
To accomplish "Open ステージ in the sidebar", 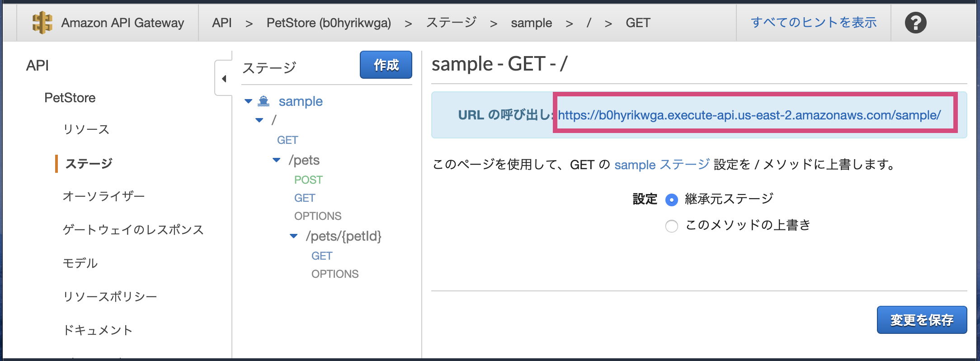I will point(89,163).
